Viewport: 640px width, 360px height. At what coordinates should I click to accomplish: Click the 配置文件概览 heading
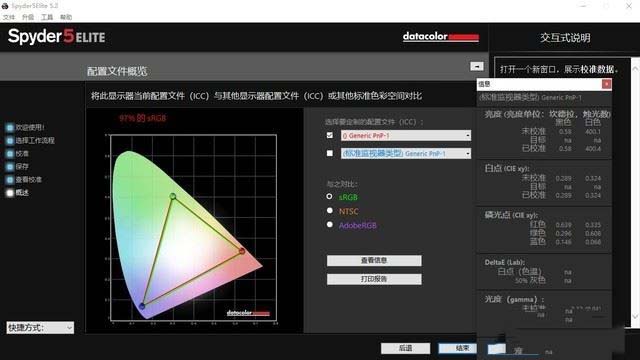click(117, 71)
